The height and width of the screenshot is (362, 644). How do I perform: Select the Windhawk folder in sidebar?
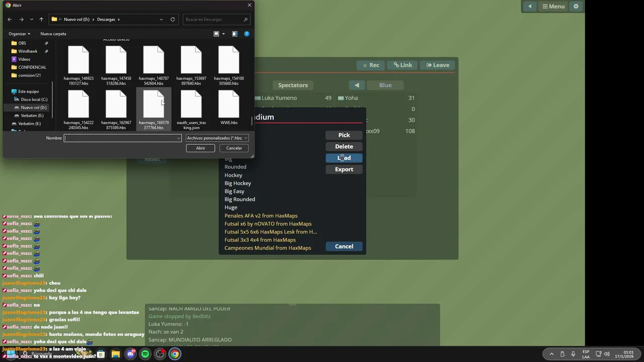click(x=28, y=51)
